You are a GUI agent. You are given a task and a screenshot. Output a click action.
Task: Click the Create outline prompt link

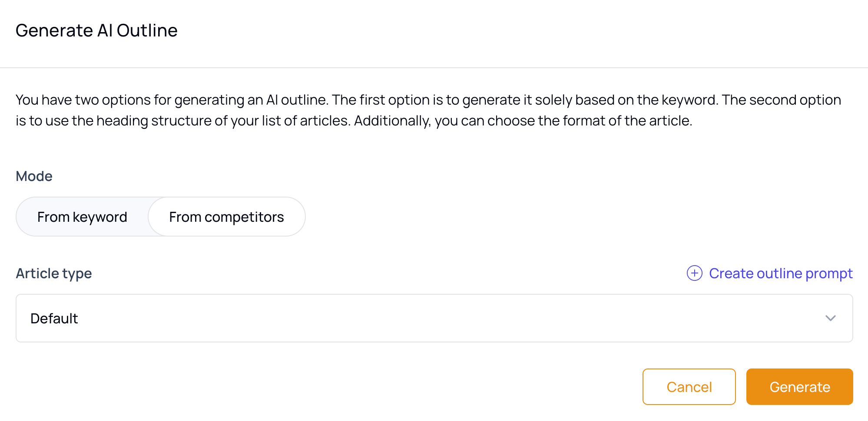point(780,273)
